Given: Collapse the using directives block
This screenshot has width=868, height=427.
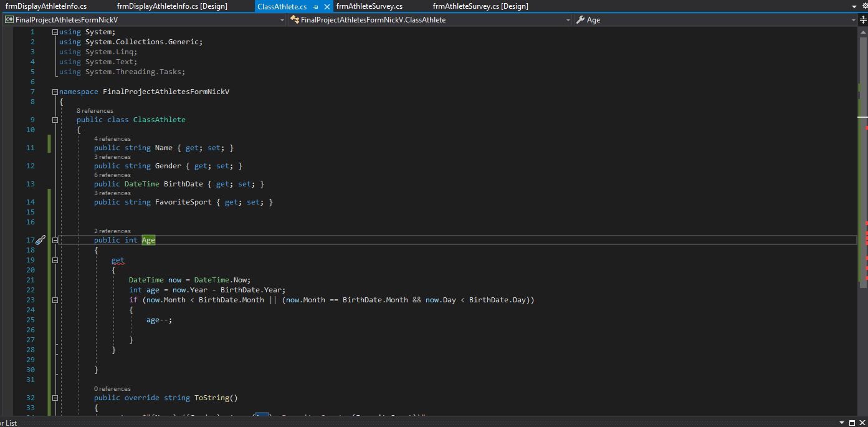Looking at the screenshot, I should point(55,32).
